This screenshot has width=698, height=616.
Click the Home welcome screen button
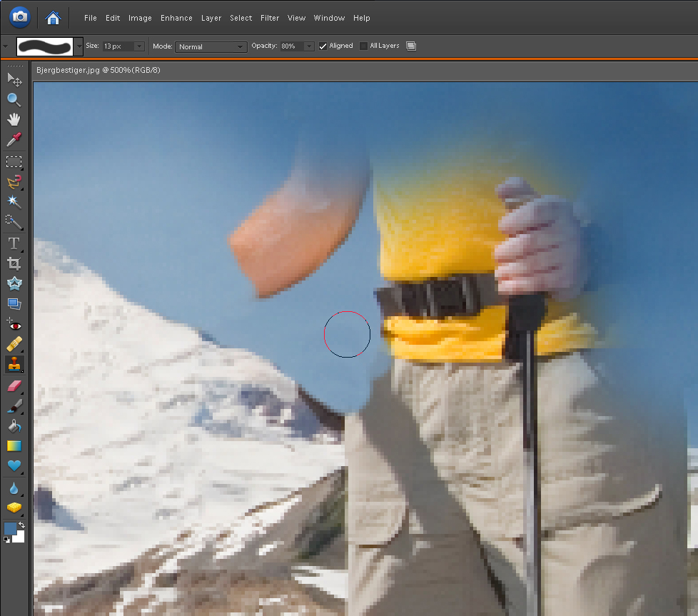click(53, 17)
